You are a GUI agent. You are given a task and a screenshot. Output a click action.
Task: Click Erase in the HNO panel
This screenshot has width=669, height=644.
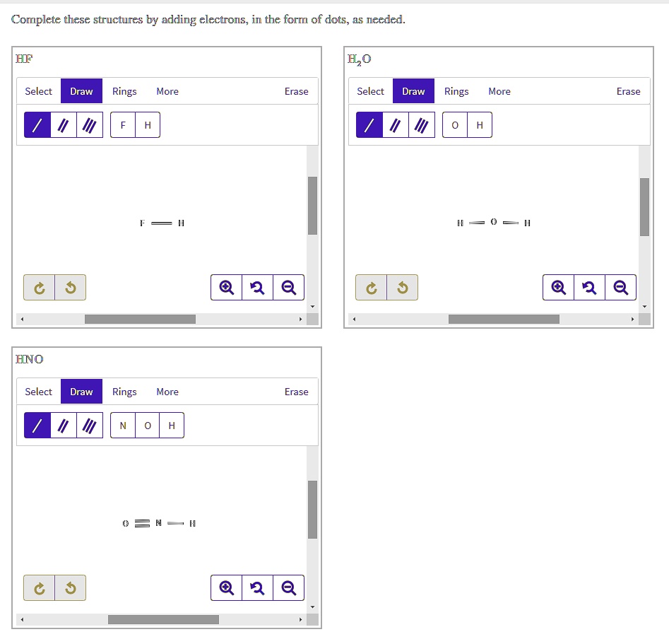coord(296,392)
